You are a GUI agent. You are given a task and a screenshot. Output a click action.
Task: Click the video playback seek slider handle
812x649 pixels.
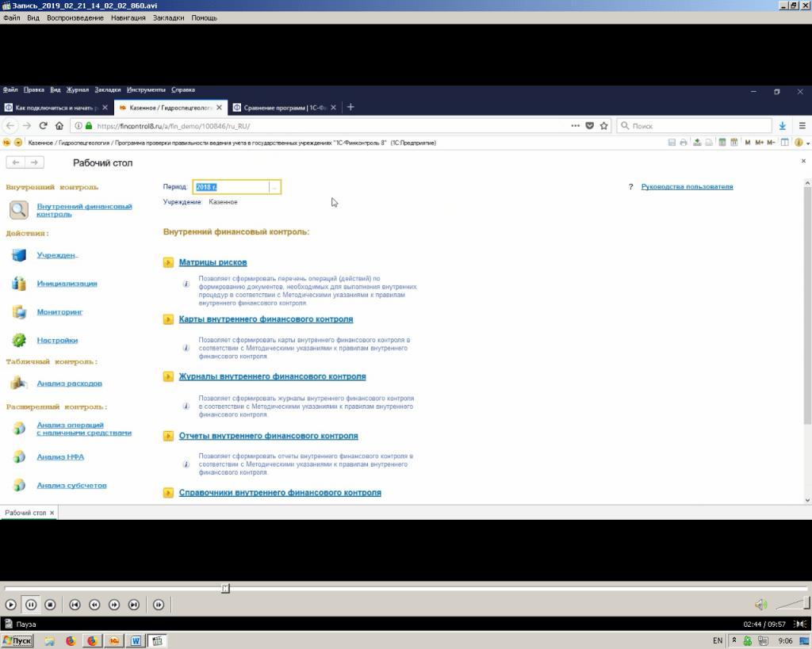click(226, 588)
